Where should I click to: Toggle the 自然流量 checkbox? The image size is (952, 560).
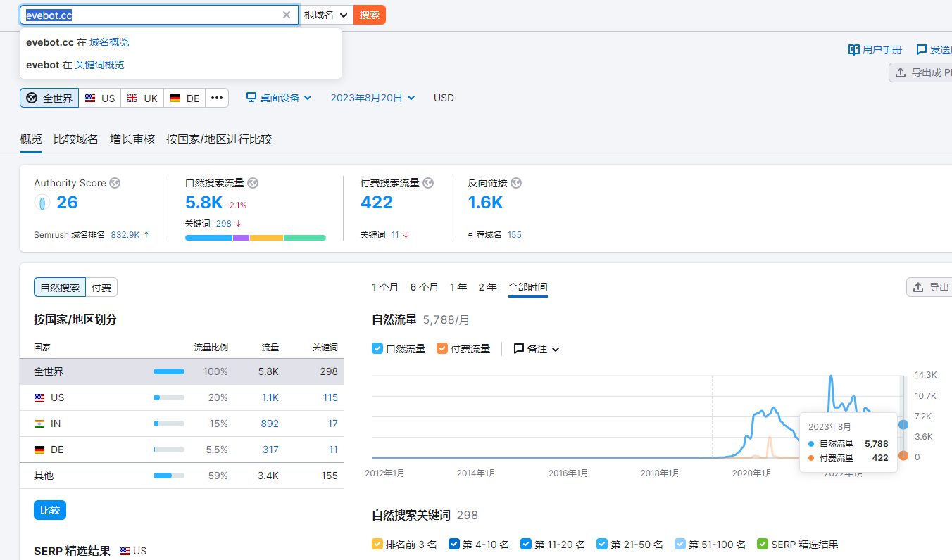[x=377, y=348]
